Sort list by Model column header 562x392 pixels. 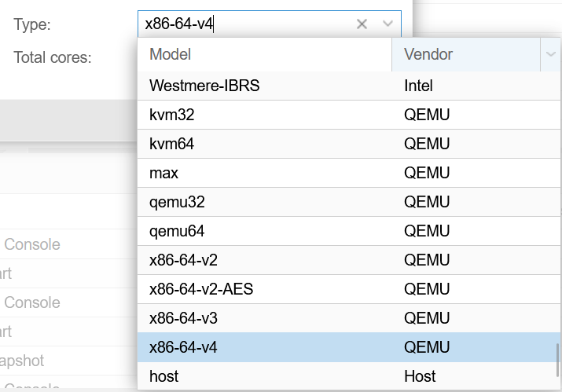click(x=265, y=54)
